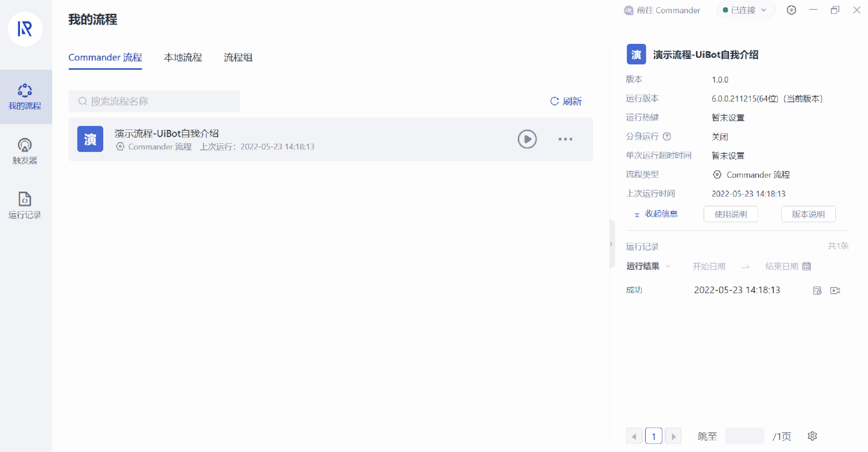Open more options for the demo flow
868x452 pixels.
(x=565, y=139)
